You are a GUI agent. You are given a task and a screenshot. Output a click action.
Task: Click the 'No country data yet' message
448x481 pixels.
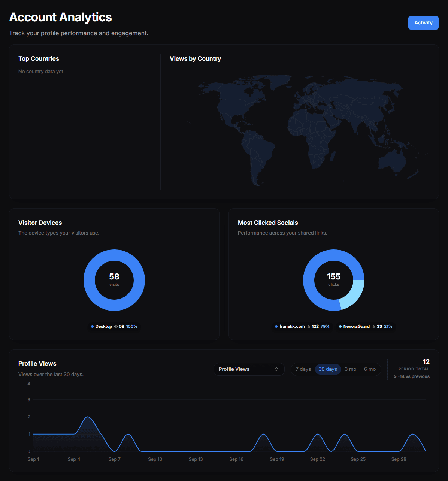[41, 72]
